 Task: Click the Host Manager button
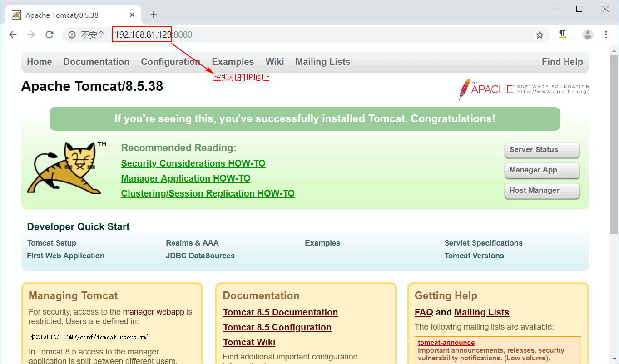pos(542,191)
